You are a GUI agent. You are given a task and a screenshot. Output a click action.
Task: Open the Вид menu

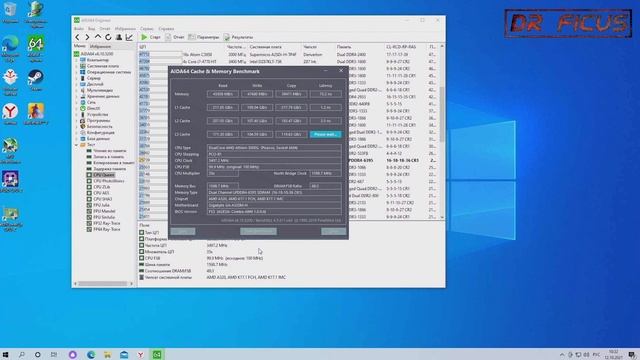tap(91, 29)
